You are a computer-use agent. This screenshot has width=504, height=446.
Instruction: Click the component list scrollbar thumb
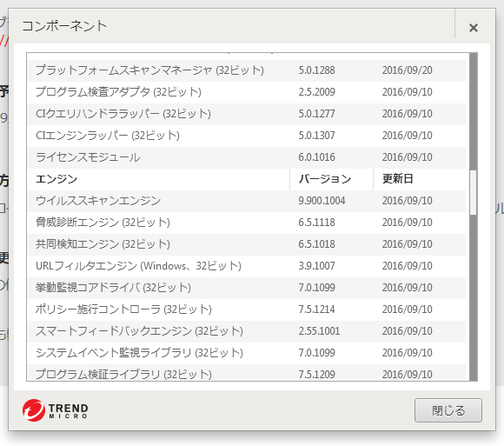[x=473, y=192]
